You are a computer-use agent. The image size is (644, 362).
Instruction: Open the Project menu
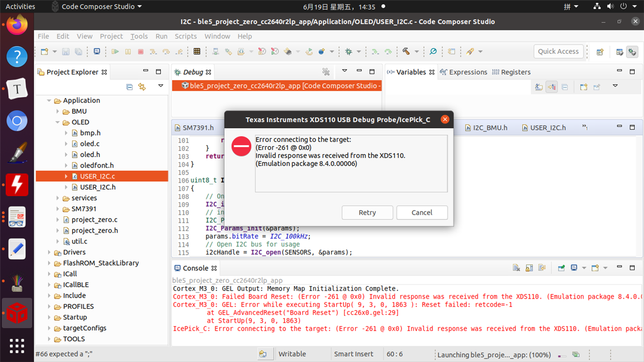tap(111, 36)
